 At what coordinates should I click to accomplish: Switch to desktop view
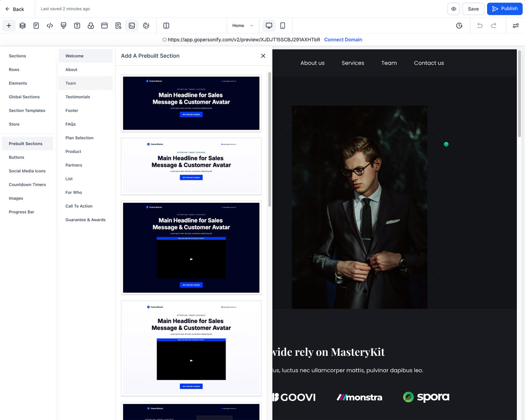coord(269,26)
